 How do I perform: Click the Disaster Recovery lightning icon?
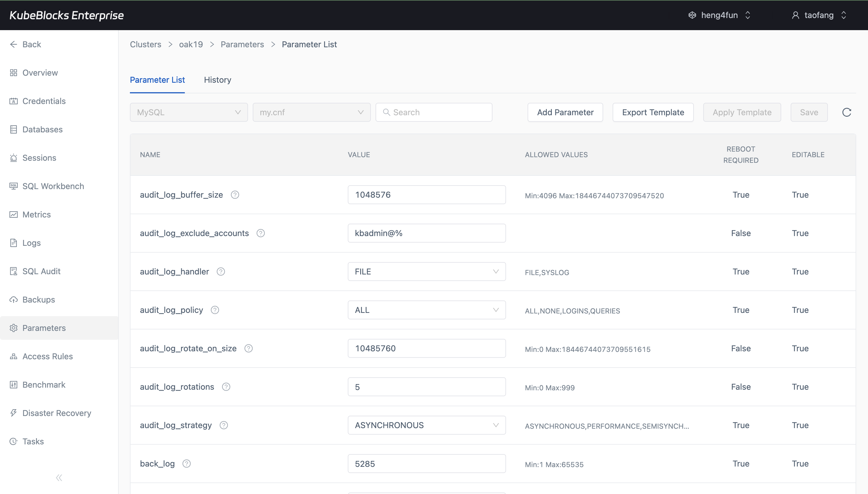14,413
